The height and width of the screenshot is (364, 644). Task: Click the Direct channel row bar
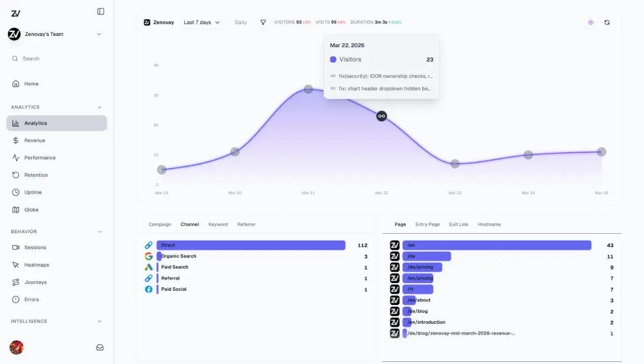coord(251,245)
